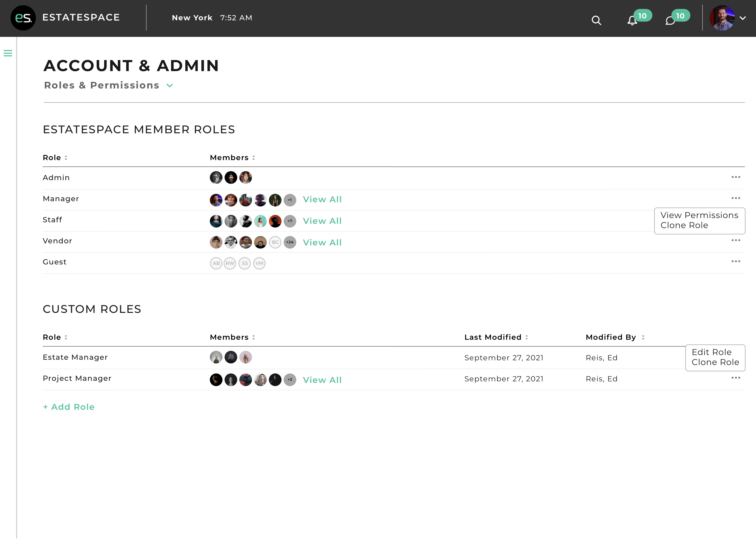The image size is (756, 552).
Task: Open the ellipsis menu for Vendor role
Action: coord(736,240)
